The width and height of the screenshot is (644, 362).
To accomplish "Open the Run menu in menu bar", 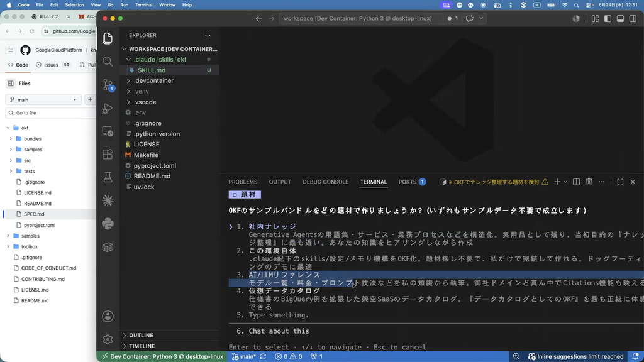I will pyautogui.click(x=124, y=5).
